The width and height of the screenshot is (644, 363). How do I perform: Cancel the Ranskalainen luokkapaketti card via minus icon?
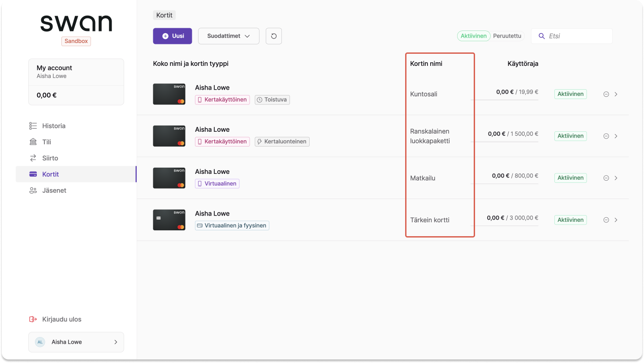tap(606, 136)
